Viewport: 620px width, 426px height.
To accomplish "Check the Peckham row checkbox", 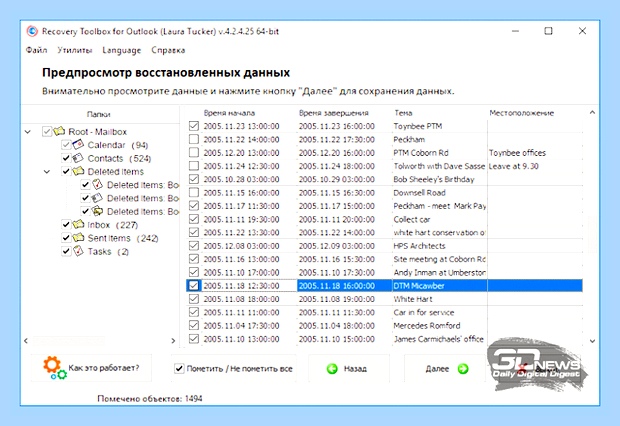I will 194,139.
